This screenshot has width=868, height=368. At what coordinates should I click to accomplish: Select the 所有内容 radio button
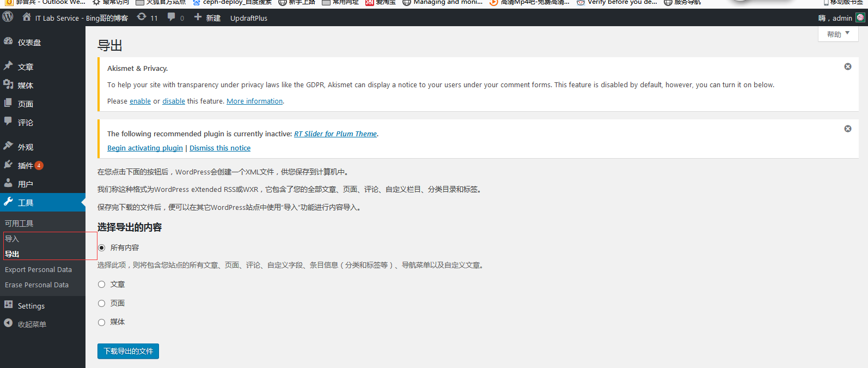pyautogui.click(x=101, y=248)
